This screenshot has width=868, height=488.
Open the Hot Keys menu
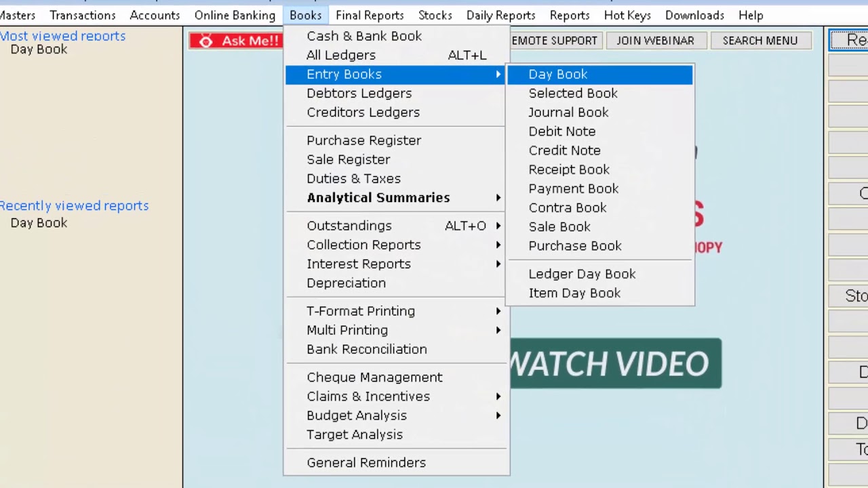coord(627,15)
